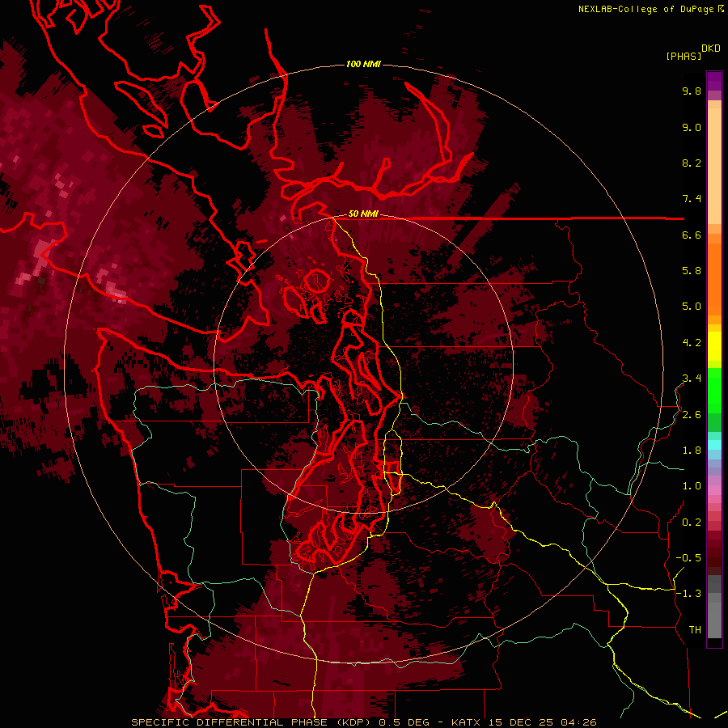Image resolution: width=728 pixels, height=728 pixels.
Task: Pick the pink band of the color scale
Action: pos(714,490)
